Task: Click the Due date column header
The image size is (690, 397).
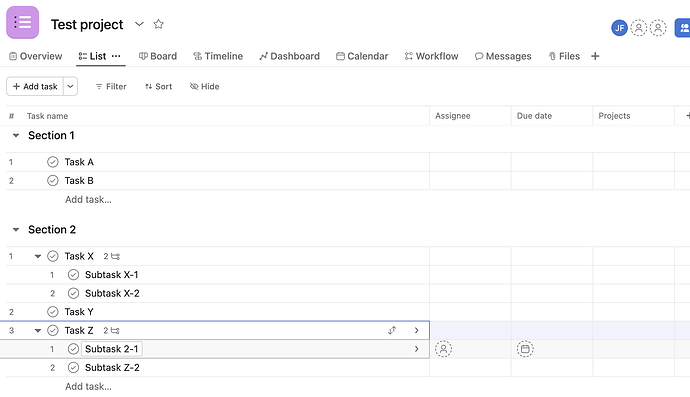Action: click(534, 116)
